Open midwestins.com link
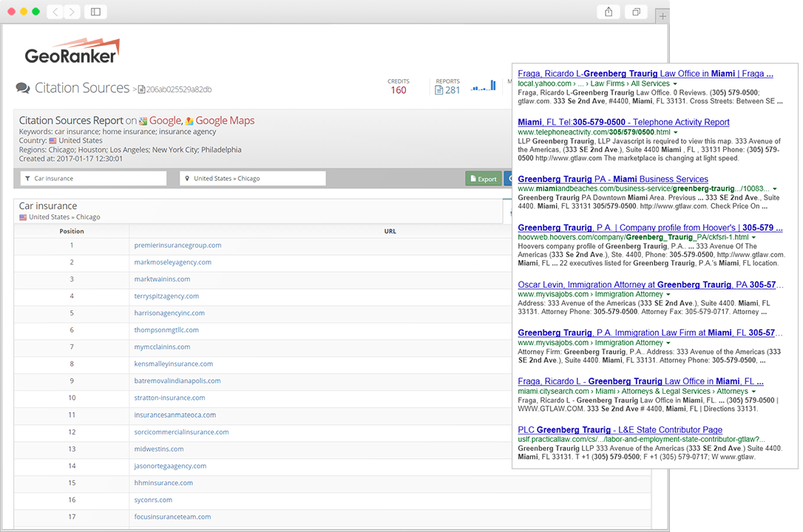Image resolution: width=803 pixels, height=532 pixels. [159, 449]
